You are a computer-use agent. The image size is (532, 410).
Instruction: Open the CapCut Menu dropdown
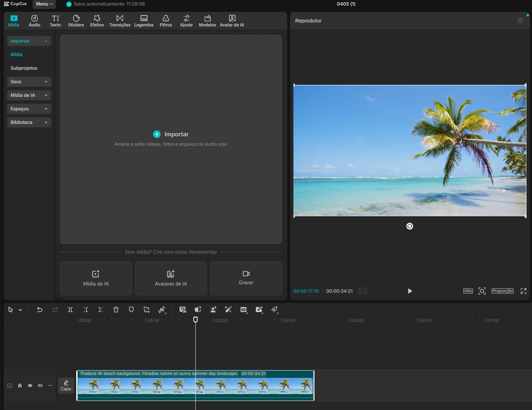coord(44,4)
